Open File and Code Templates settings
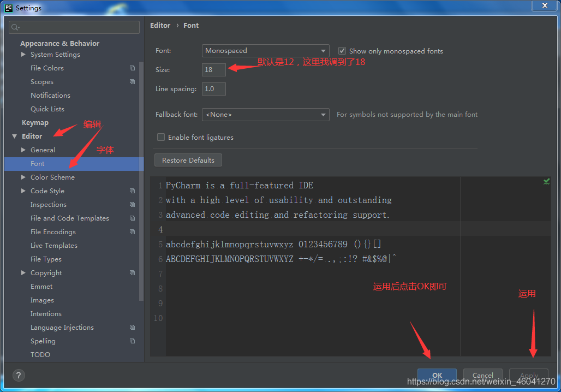Screen dimensions: 561x392 69,218
